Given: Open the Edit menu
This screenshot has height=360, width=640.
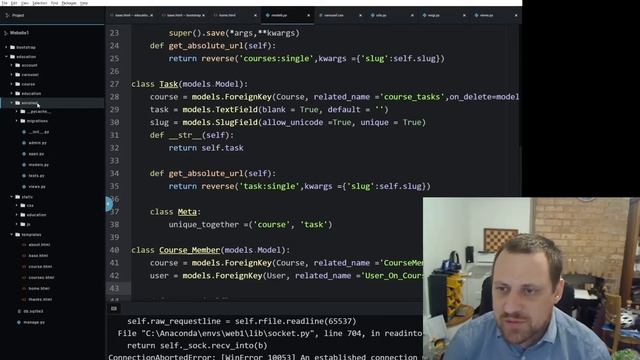Looking at the screenshot, I should (14, 3).
